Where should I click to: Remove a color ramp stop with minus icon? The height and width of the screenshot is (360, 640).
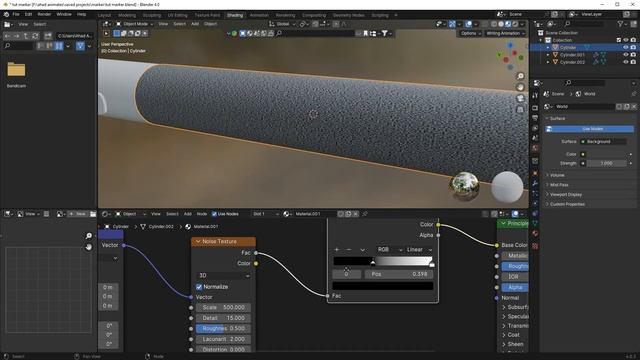coord(349,249)
